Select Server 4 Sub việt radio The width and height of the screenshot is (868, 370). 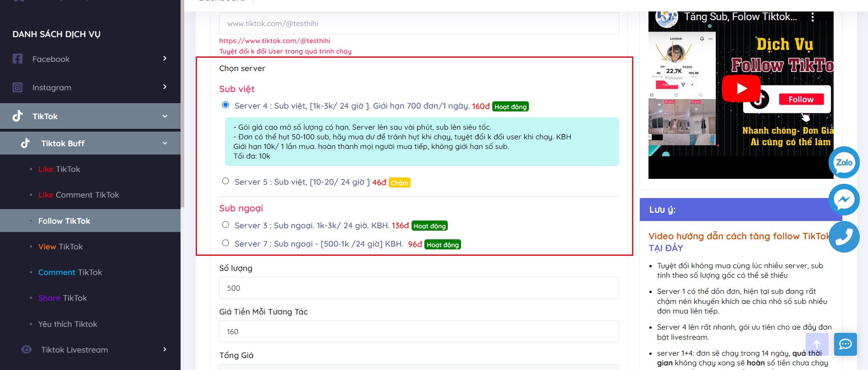click(x=225, y=105)
